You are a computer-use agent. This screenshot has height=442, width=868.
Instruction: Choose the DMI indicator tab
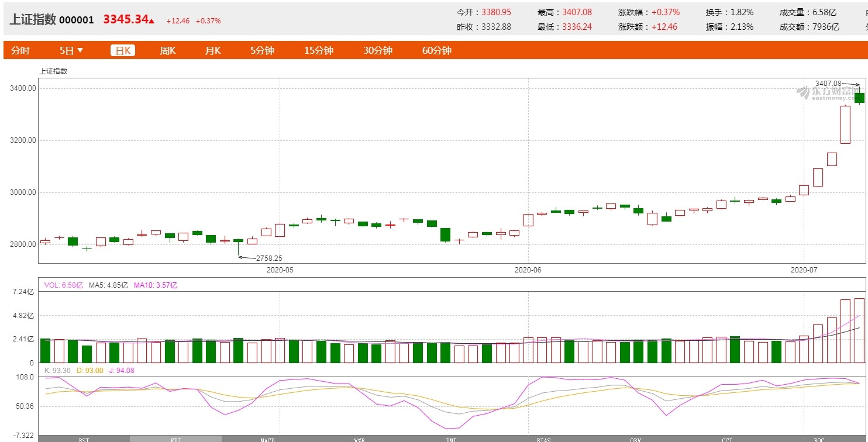pyautogui.click(x=451, y=438)
